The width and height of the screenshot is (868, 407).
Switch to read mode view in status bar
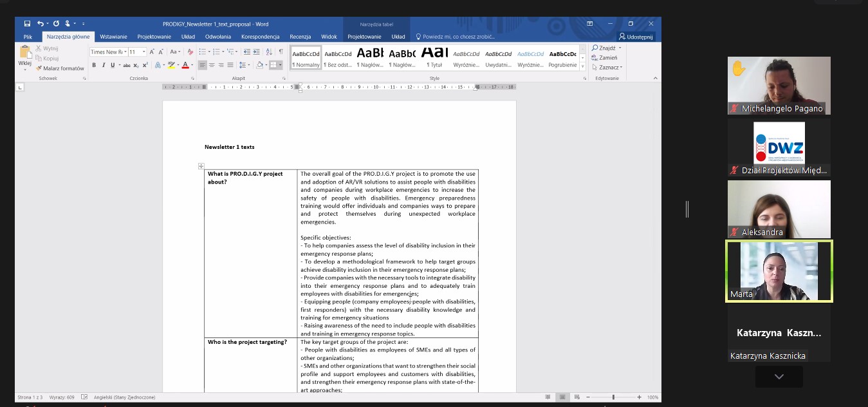(x=548, y=397)
